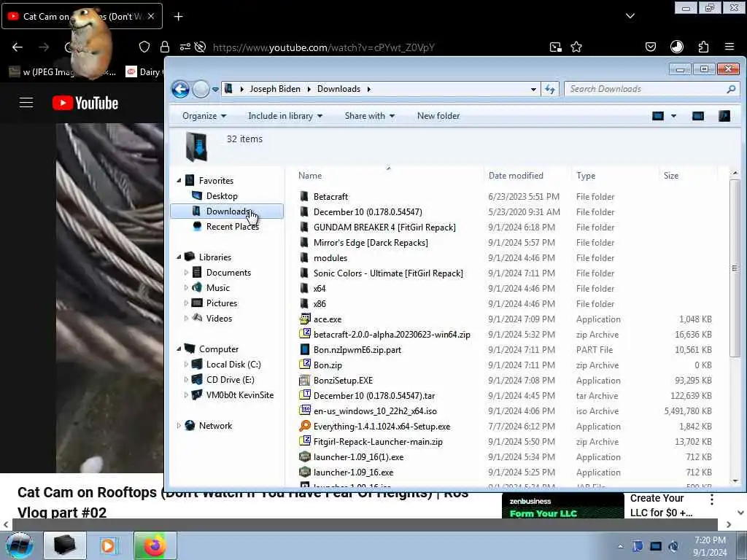This screenshot has width=747, height=560.
Task: Open the Share with menu
Action: (370, 116)
